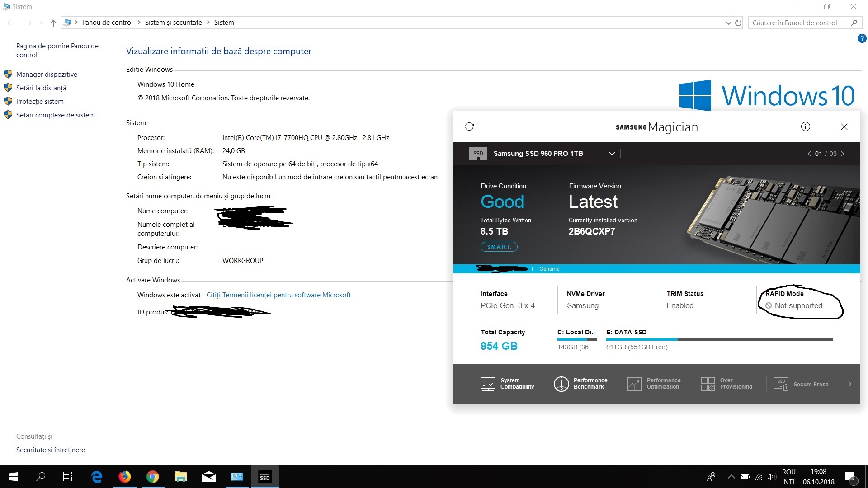Click the Genuine label
868x488 pixels.
click(549, 269)
